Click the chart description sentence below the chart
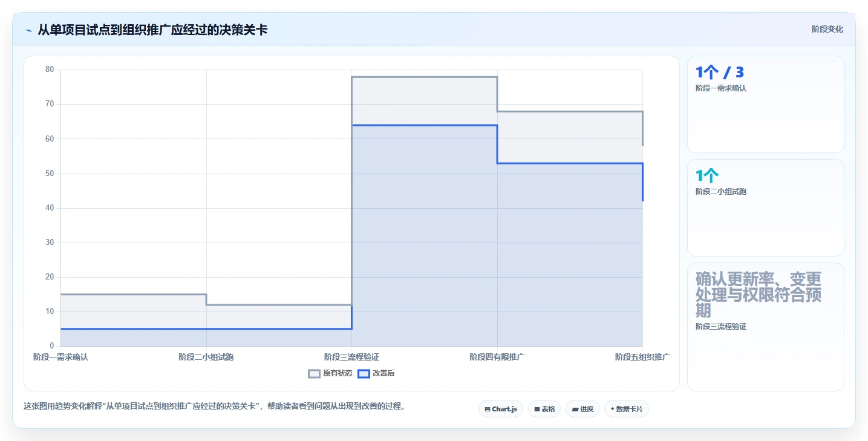Screen dimensions: 868x441 click(x=214, y=406)
